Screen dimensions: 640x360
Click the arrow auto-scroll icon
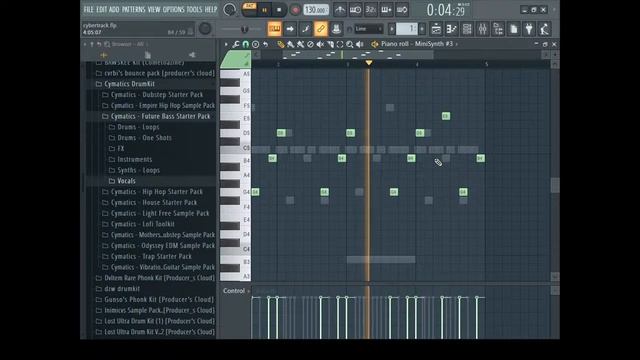[x=290, y=29]
